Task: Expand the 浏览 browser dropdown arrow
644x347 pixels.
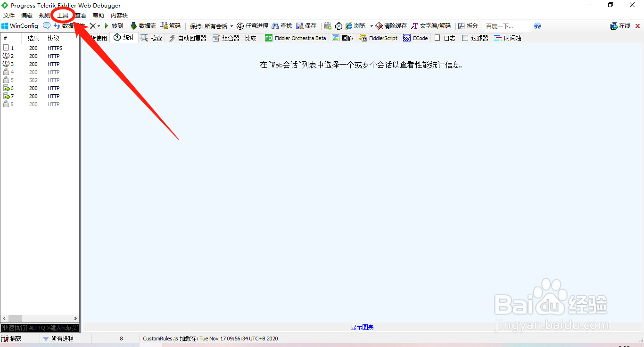Action: (x=372, y=26)
